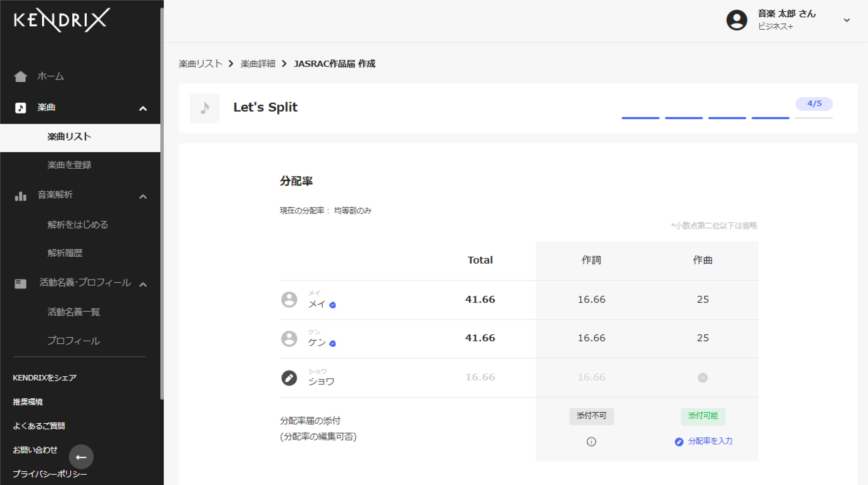This screenshot has width=868, height=485.
Task: Click the profile card icon in sidebar
Action: 21,284
